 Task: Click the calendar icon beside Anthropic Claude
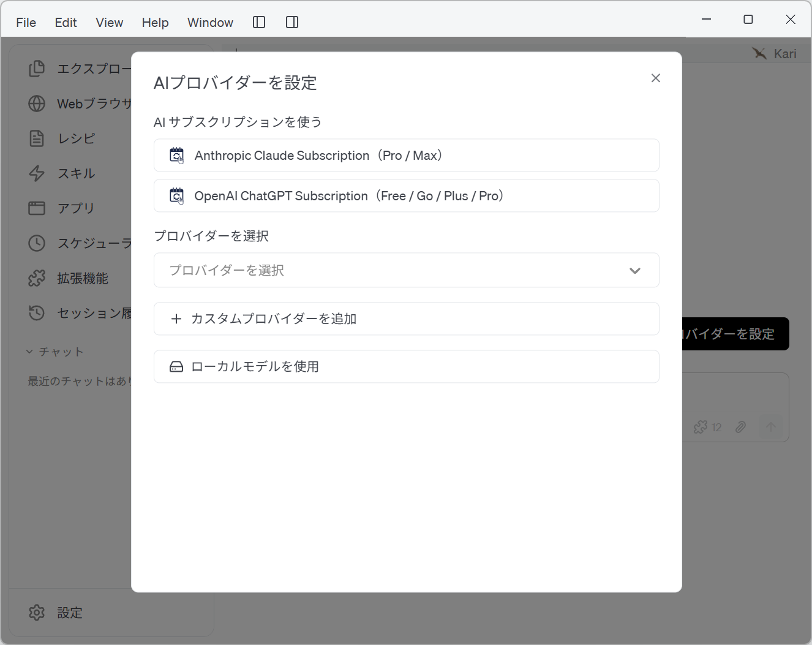(x=176, y=156)
